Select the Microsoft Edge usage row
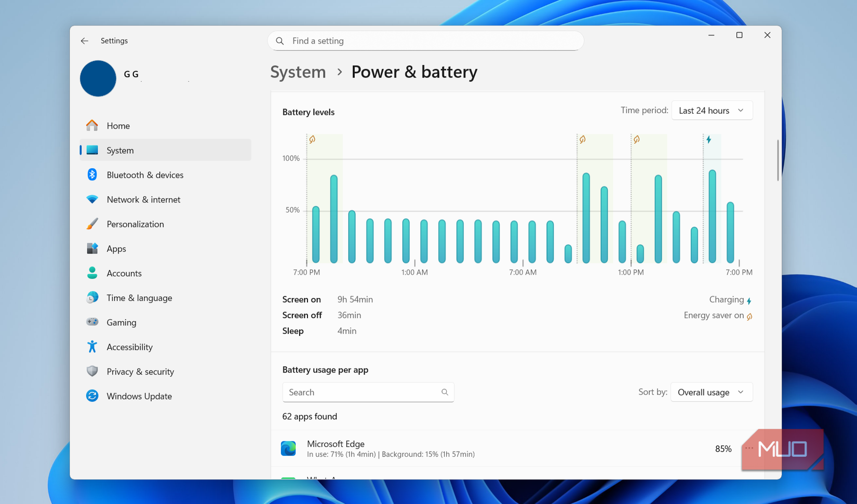This screenshot has width=857, height=504. tap(517, 448)
